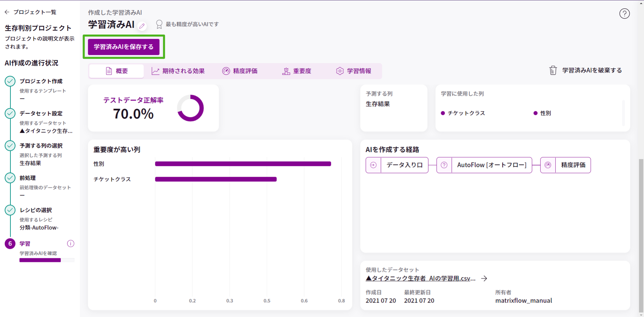This screenshot has width=644, height=317.
Task: Click the 作成日 2021 07 20 date
Action: click(381, 301)
